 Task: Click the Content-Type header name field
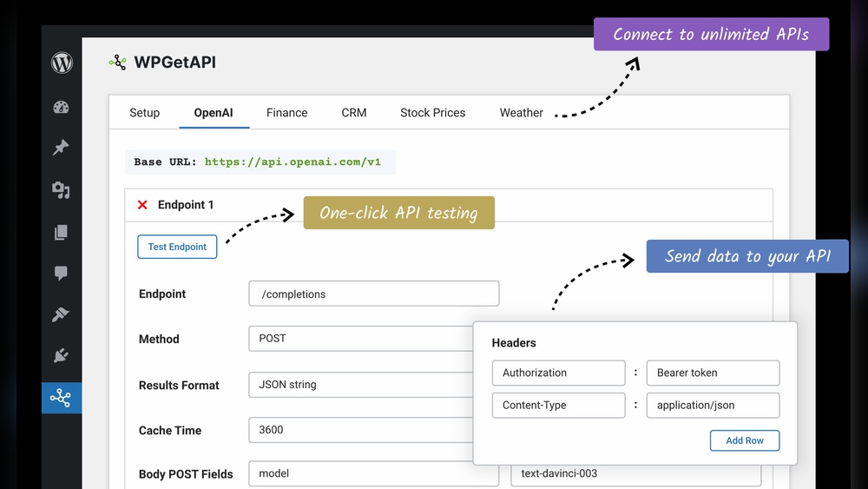(558, 405)
